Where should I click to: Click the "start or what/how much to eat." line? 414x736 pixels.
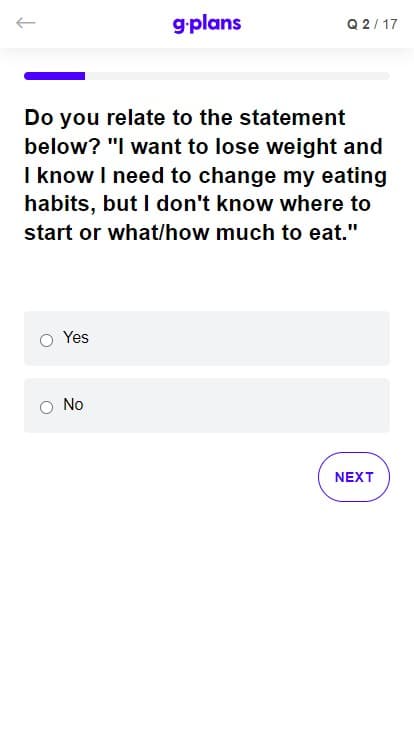tap(191, 233)
